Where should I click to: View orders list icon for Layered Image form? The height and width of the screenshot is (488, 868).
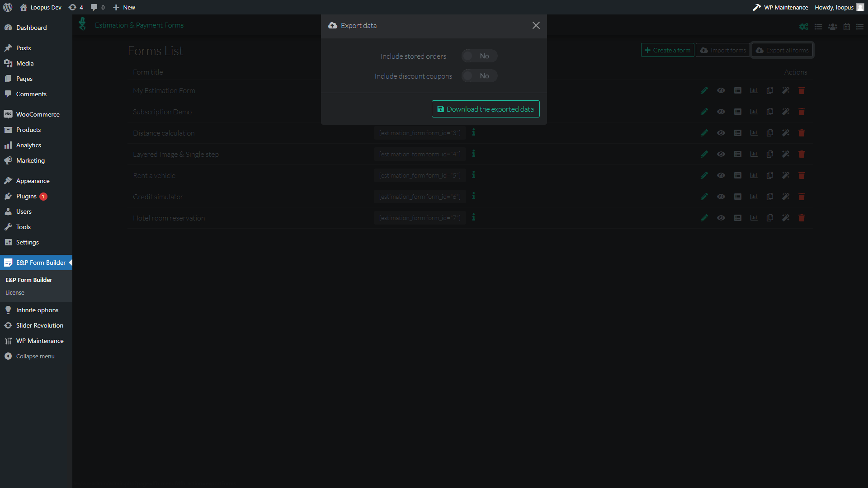(x=737, y=154)
